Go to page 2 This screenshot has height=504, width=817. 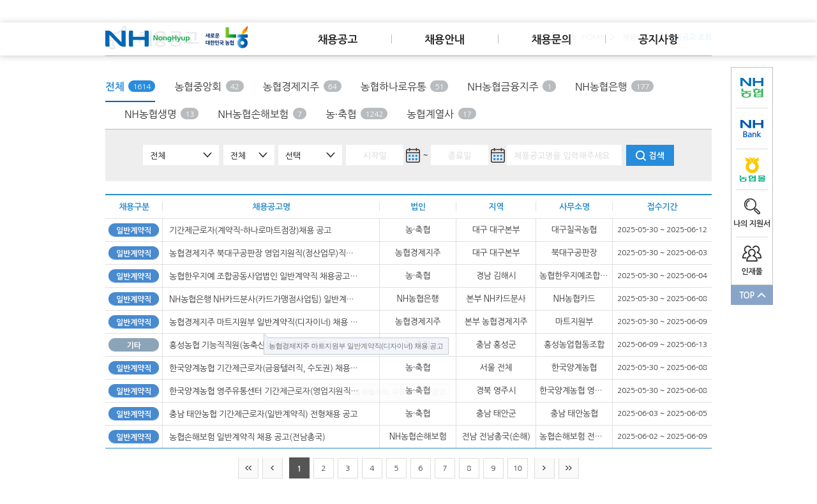click(x=324, y=468)
